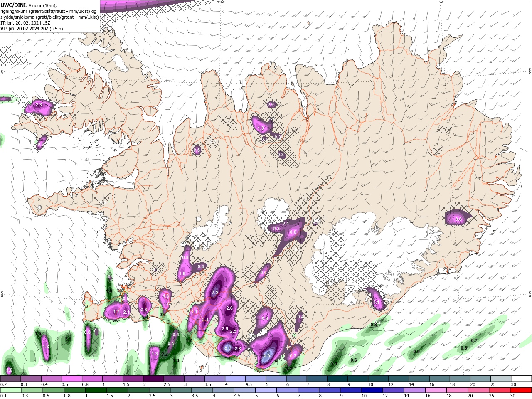
Task: Click the '2.8' value beside the 5.1 cell
Action: [238, 349]
